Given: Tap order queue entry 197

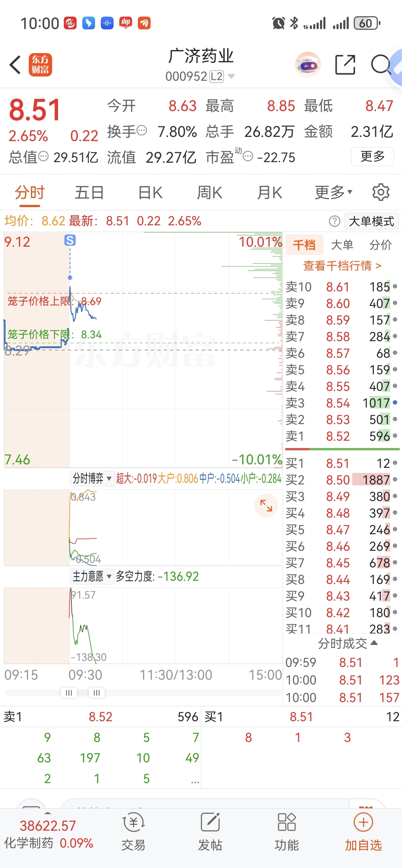Looking at the screenshot, I should coord(90,758).
